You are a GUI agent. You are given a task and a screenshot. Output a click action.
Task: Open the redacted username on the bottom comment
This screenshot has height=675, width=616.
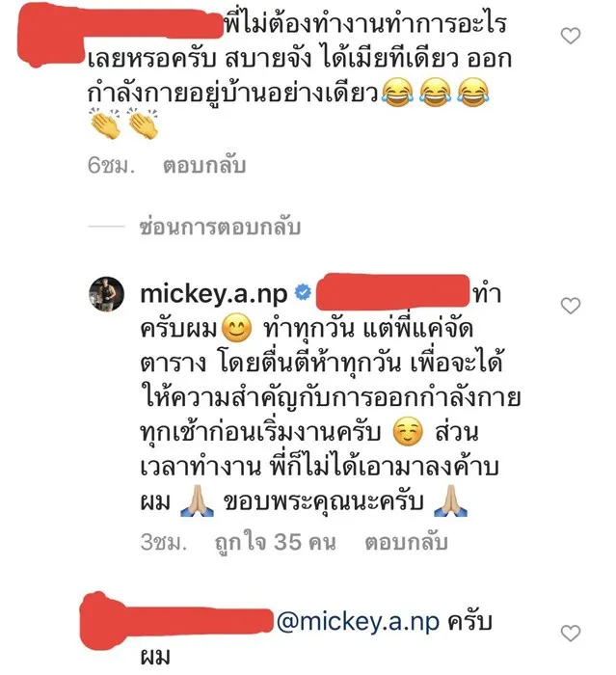176,620
